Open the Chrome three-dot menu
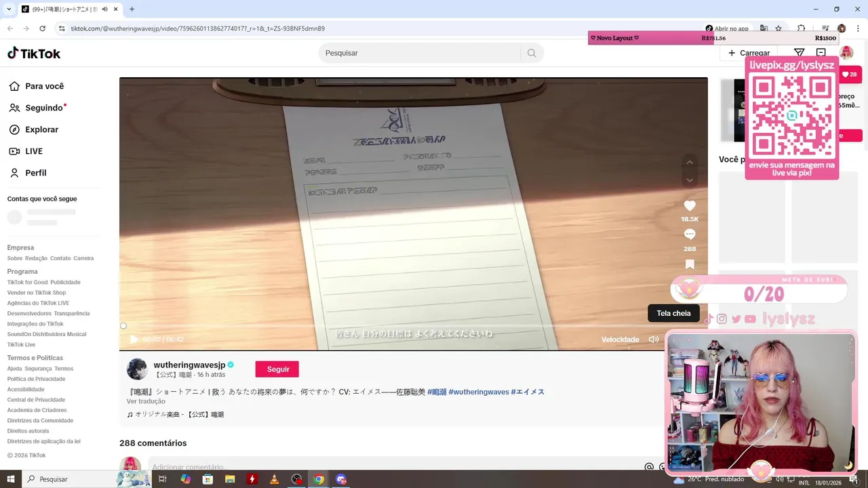Image resolution: width=868 pixels, height=488 pixels. pos(858,28)
